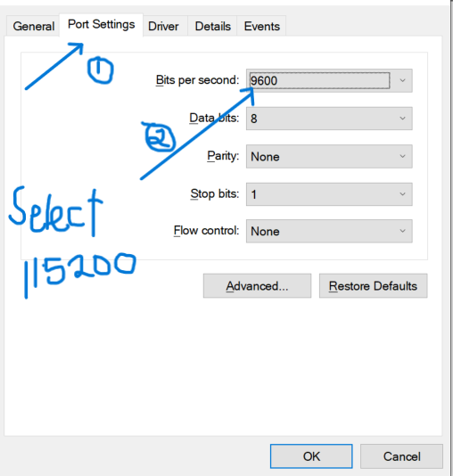Viewport: 453px width, 476px height.
Task: Open the Parity dropdown showing None
Action: click(x=329, y=156)
